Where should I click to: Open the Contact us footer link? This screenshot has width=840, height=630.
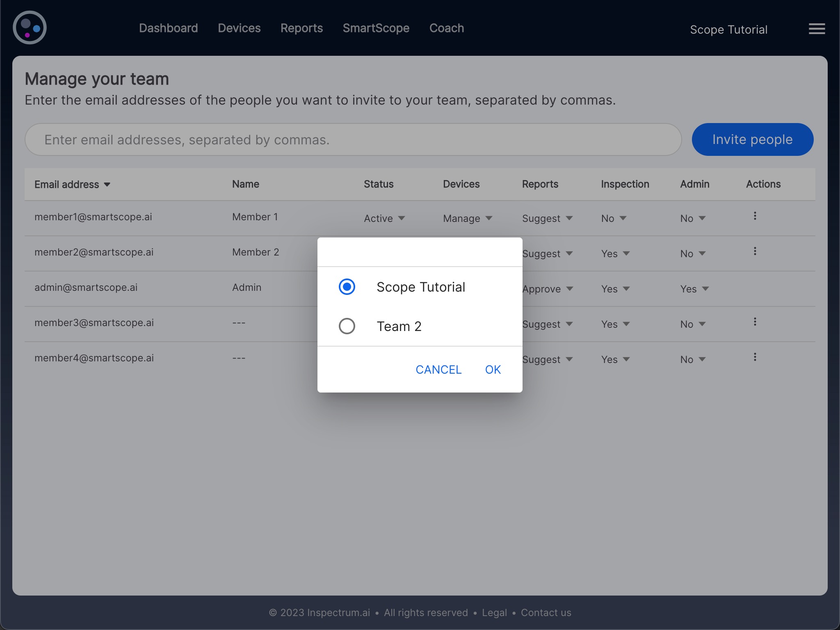pos(546,612)
